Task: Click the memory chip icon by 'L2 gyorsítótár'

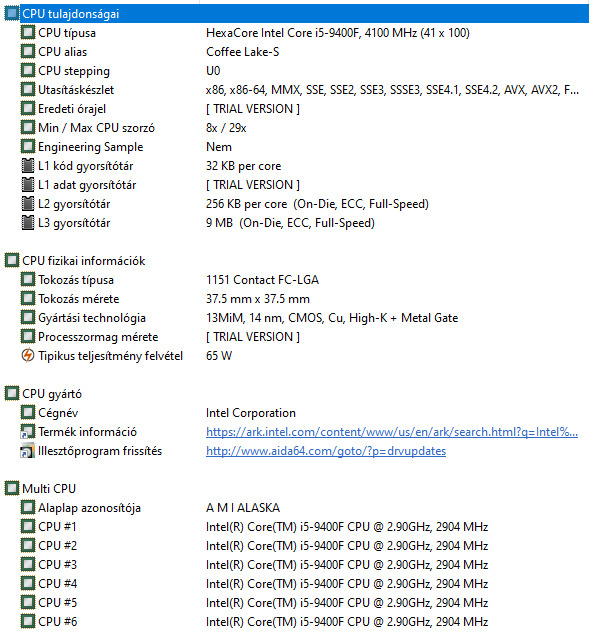Action: coord(28,204)
